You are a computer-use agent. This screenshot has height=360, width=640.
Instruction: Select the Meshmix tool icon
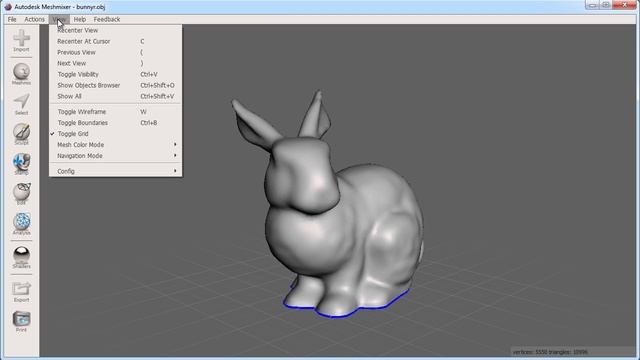pos(21,74)
